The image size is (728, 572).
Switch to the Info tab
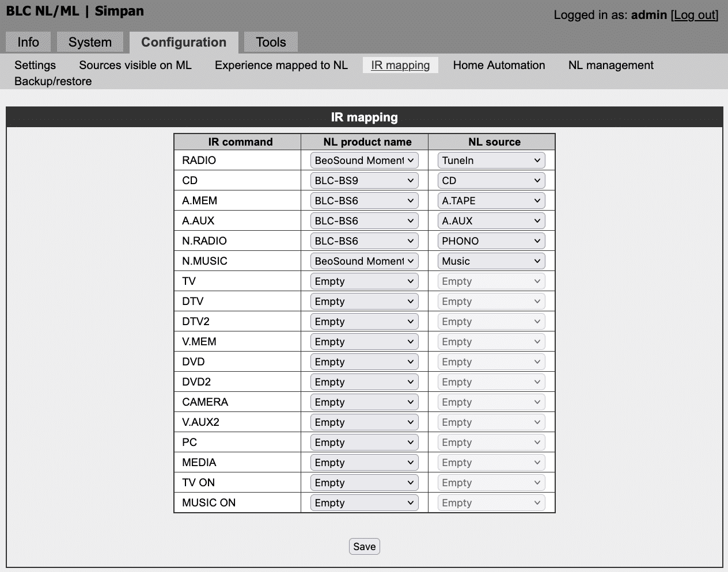click(28, 43)
